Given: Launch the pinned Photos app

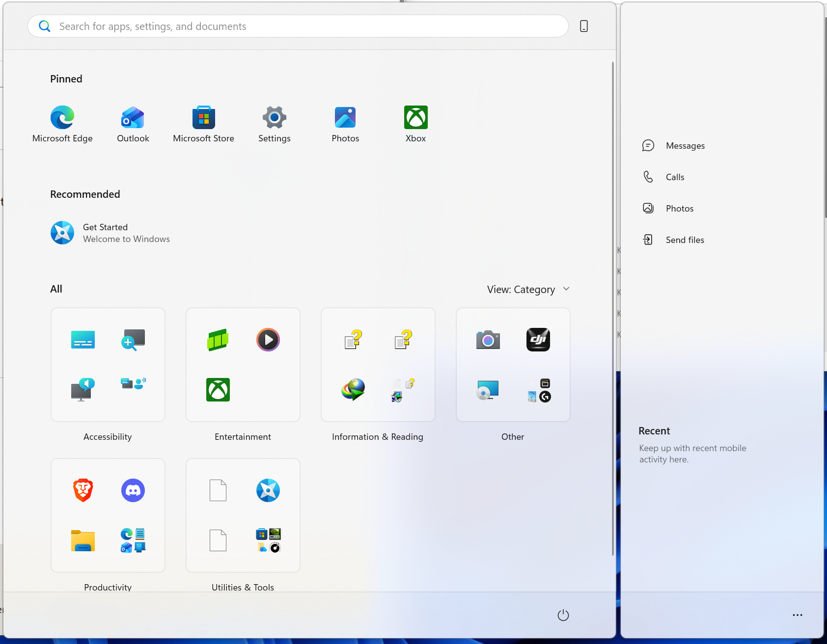Looking at the screenshot, I should [x=345, y=124].
